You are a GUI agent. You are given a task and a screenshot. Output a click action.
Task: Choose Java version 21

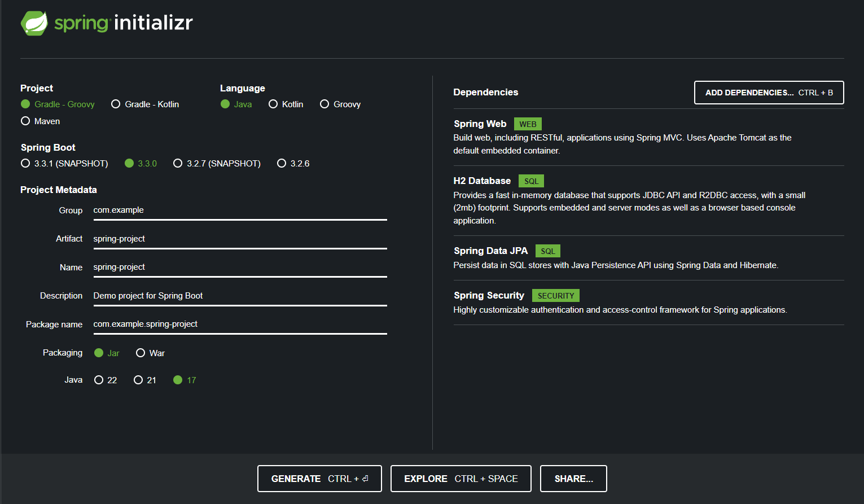coord(144,380)
